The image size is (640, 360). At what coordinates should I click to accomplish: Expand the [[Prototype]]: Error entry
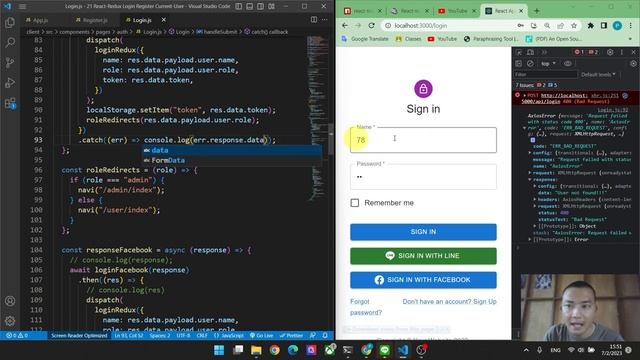530,239
